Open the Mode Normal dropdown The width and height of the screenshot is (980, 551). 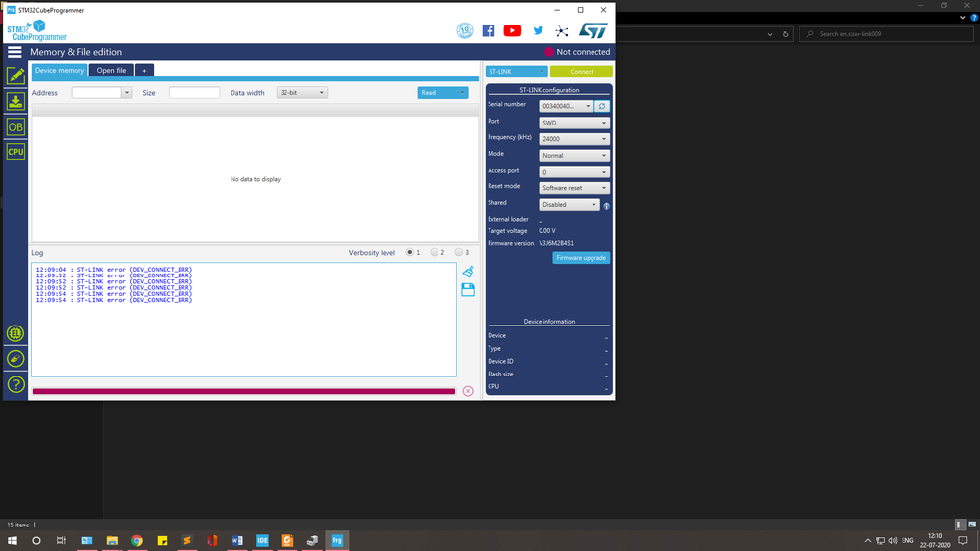574,156
